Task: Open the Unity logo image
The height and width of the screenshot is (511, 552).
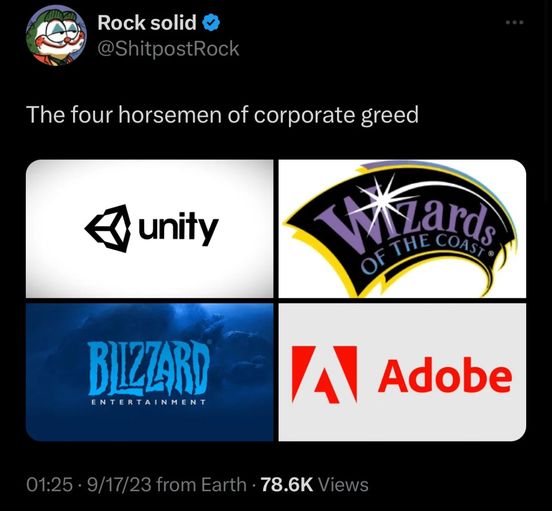Action: pos(150,229)
